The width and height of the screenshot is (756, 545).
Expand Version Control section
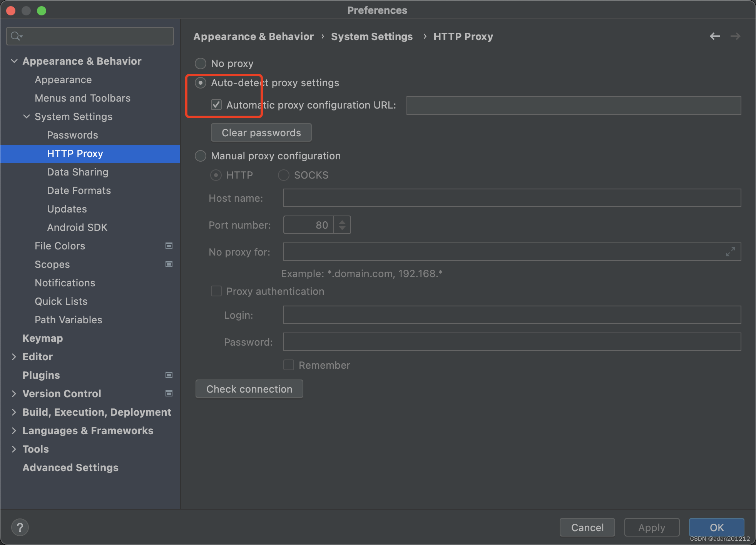(x=14, y=394)
